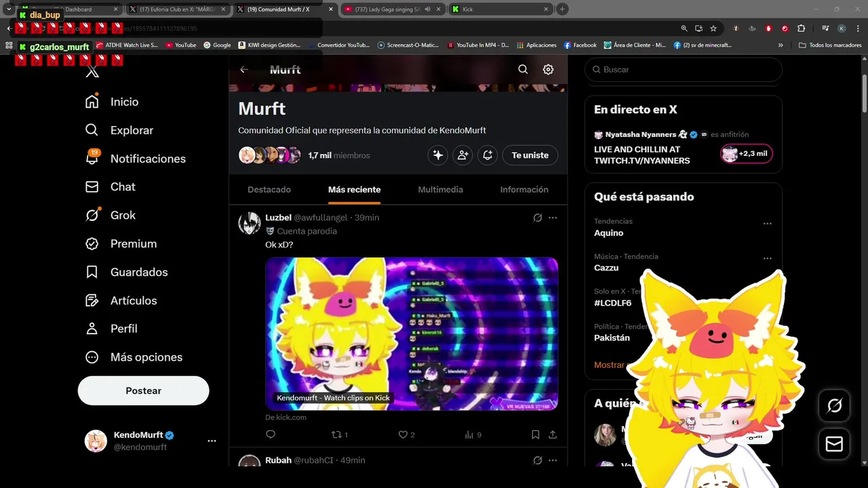
Task: Click 1,7 mil miembros count
Action: 339,155
